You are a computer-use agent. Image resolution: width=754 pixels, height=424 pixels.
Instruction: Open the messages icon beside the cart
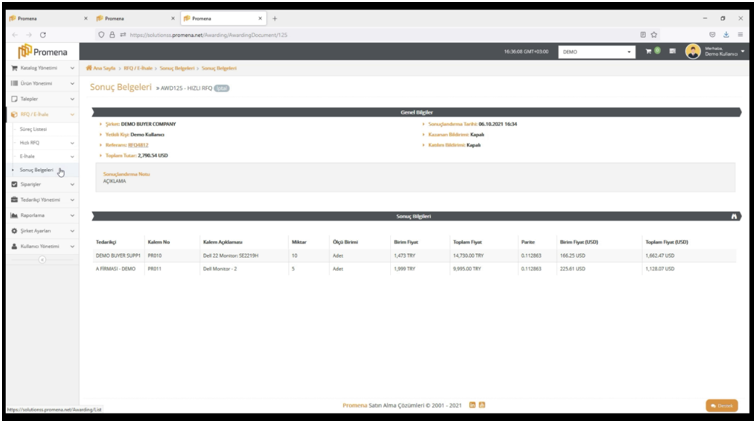[672, 51]
